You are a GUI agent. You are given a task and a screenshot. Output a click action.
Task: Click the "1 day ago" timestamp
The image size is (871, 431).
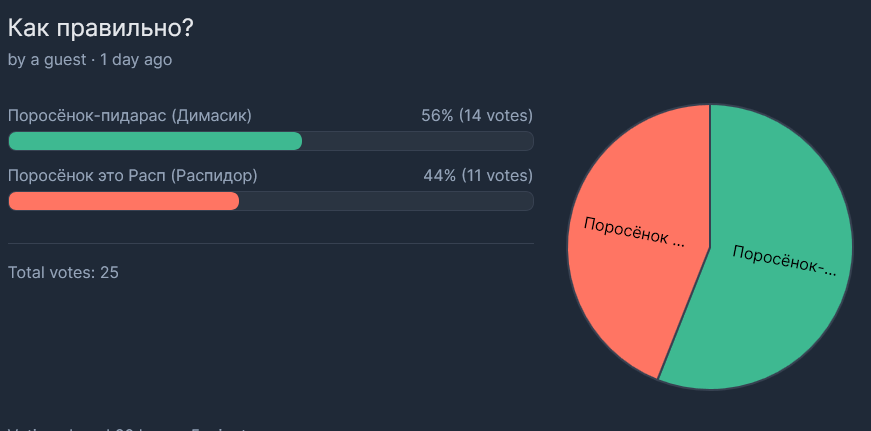point(136,60)
